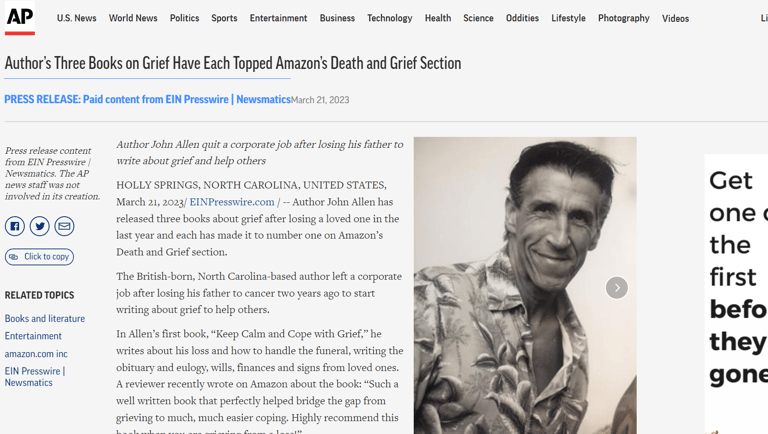Click the author's portrait photo

(525, 285)
